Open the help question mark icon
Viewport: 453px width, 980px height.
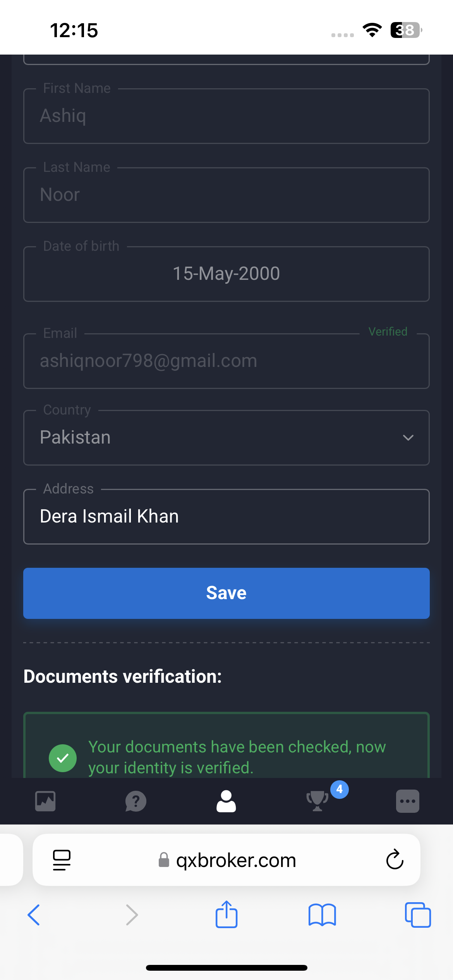pos(136,801)
